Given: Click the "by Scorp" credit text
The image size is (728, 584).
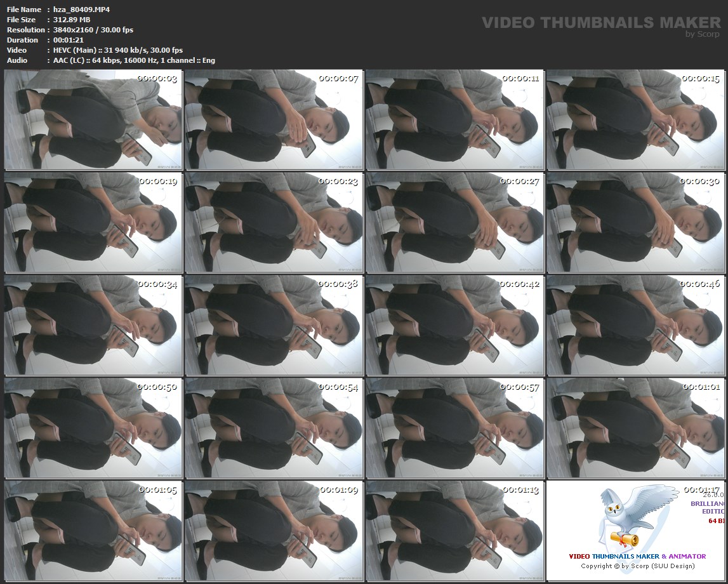Looking at the screenshot, I should (703, 34).
